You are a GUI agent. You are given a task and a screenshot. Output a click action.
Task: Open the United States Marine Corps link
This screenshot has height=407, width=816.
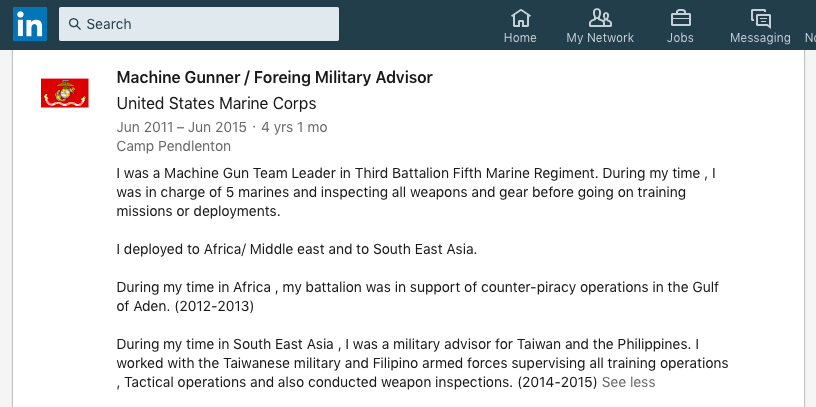click(216, 103)
